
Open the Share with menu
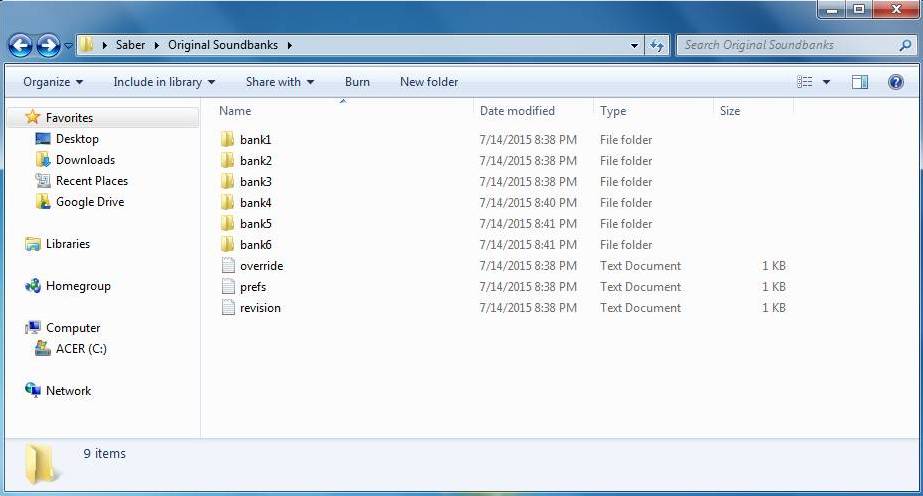pyautogui.click(x=280, y=82)
